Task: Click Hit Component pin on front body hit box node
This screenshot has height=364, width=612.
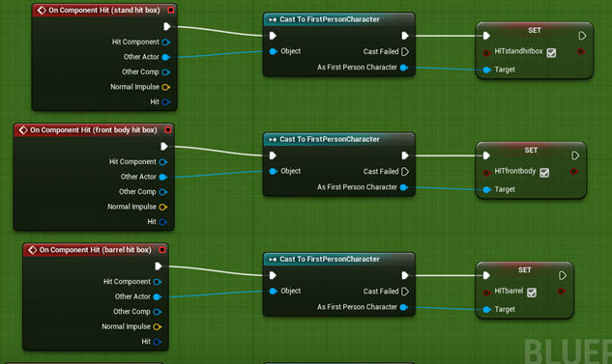Action: point(163,162)
